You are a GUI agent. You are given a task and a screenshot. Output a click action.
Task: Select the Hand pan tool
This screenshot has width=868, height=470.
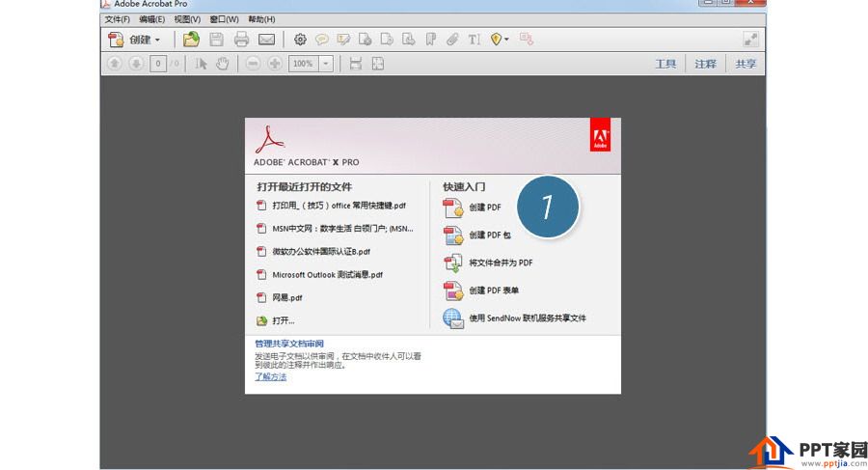pyautogui.click(x=223, y=64)
